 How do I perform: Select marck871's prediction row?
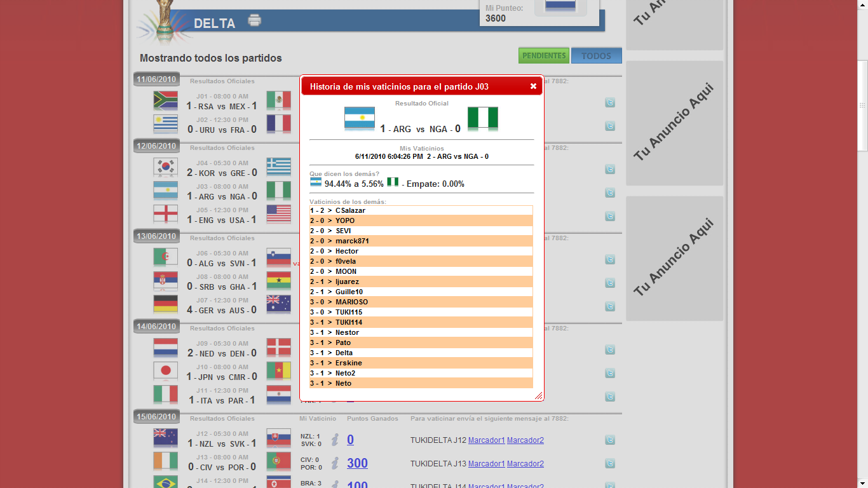pos(421,241)
